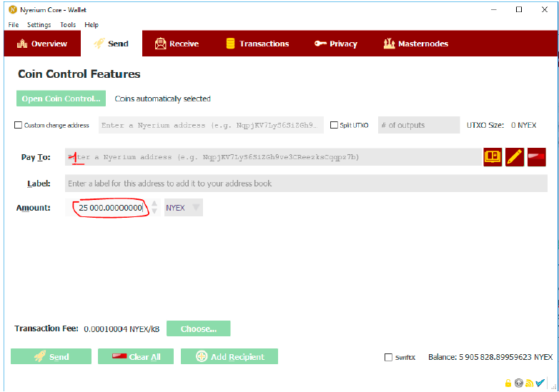Screen dimensions: 559x392
Task: Open the Tools menu
Action: [x=68, y=24]
